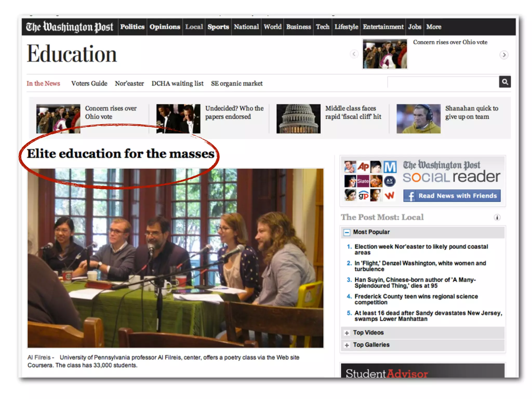532x399 pixels.
Task: Click the AV Club logo tile
Action: click(390, 181)
